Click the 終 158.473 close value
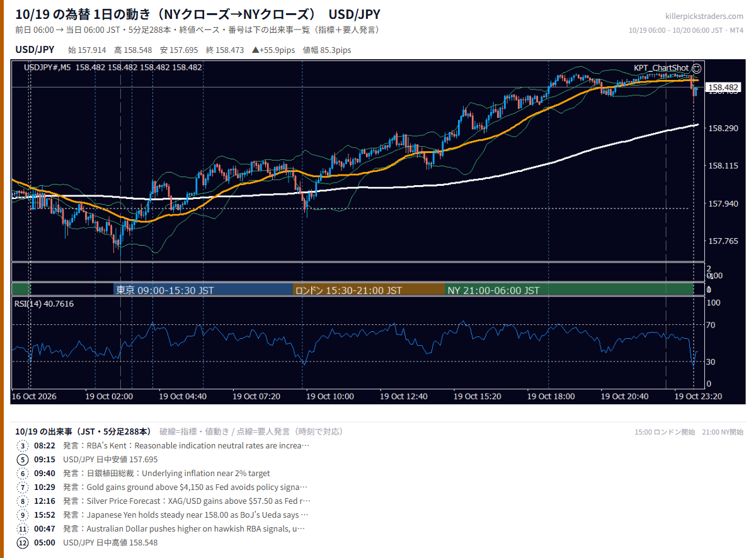The width and height of the screenshot is (756, 558). pyautogui.click(x=225, y=50)
